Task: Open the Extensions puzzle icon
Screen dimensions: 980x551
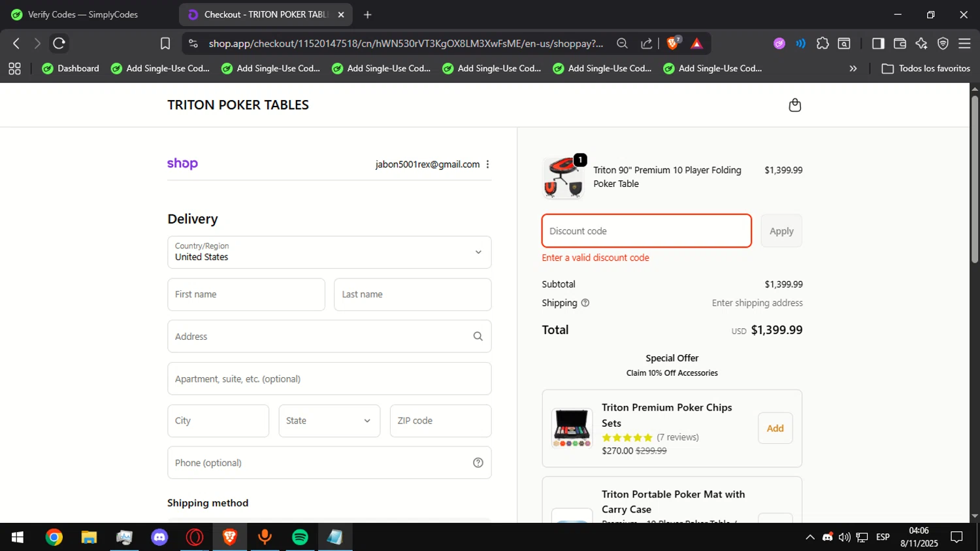Action: (823, 43)
